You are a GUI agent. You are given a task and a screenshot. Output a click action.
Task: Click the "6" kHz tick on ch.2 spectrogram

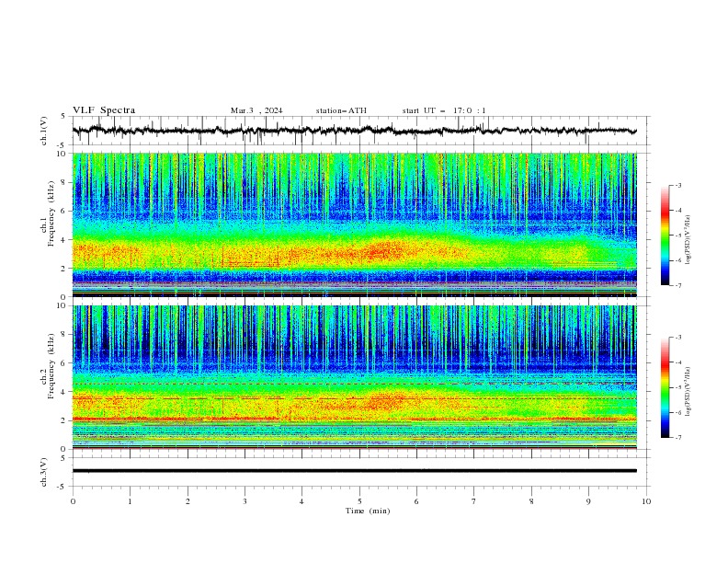point(65,363)
